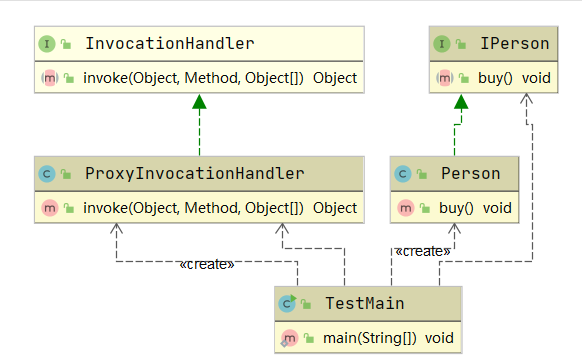Click the public lock icon beside IPerson

[x=461, y=44]
